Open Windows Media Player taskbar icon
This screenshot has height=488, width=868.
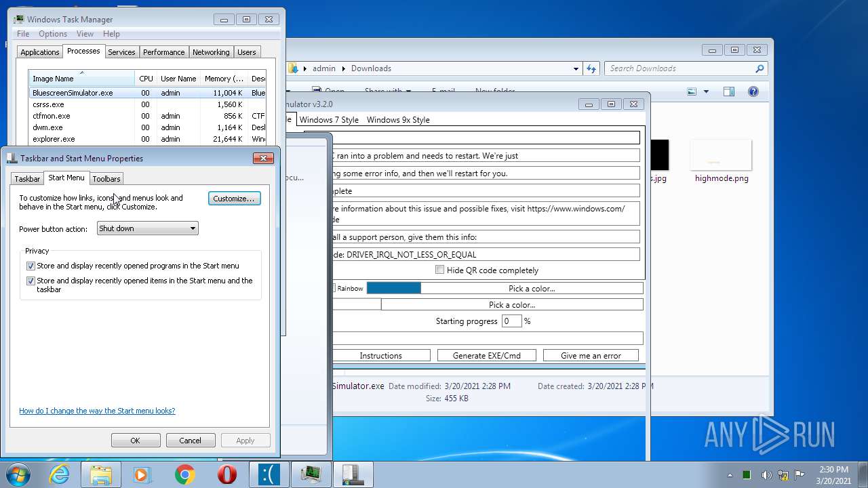click(142, 474)
